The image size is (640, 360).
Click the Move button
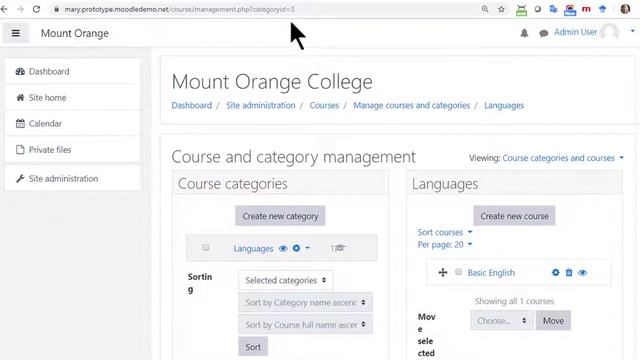click(x=553, y=320)
